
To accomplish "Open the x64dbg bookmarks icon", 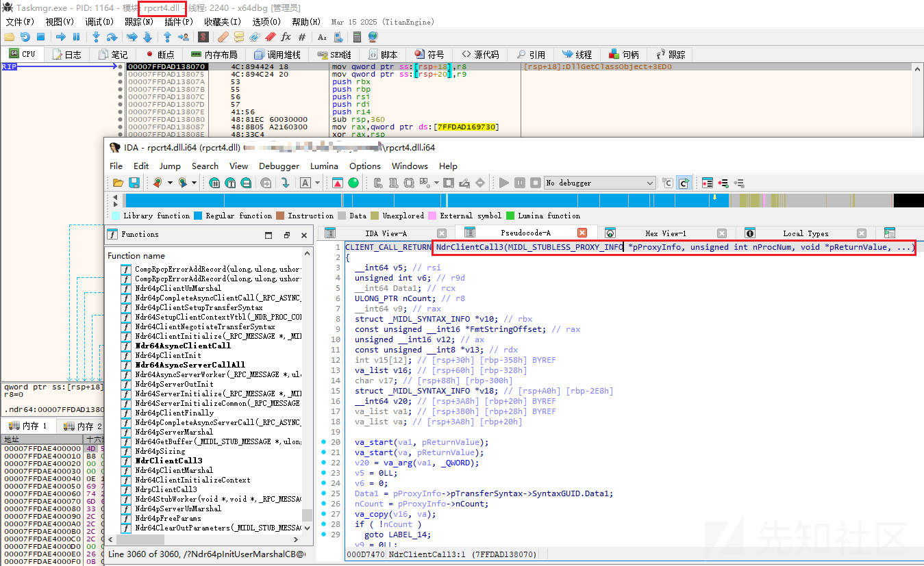I will pyautogui.click(x=271, y=37).
